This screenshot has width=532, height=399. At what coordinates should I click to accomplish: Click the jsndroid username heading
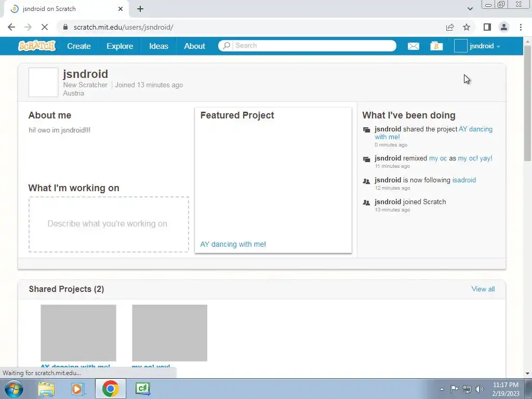pyautogui.click(x=86, y=74)
